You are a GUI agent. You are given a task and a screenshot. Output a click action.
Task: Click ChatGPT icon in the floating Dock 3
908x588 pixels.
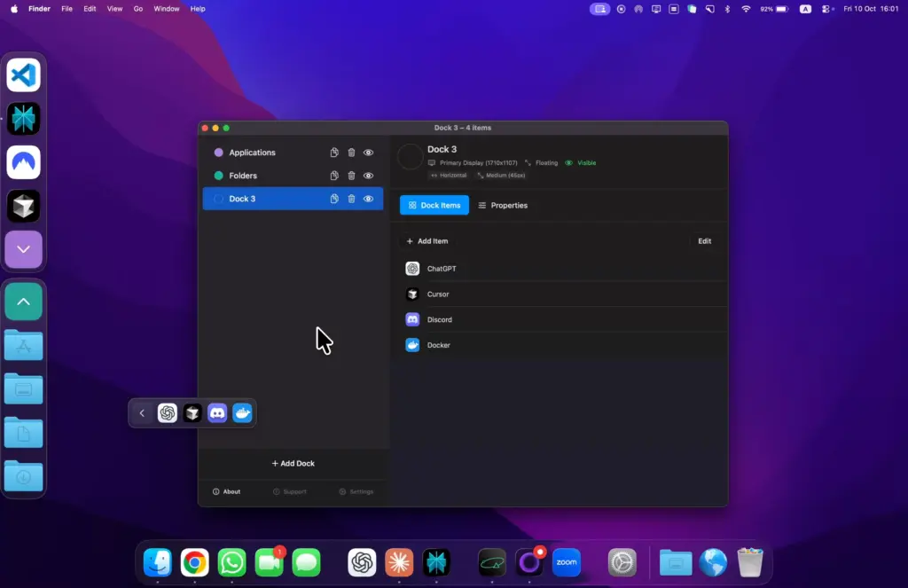(x=168, y=413)
